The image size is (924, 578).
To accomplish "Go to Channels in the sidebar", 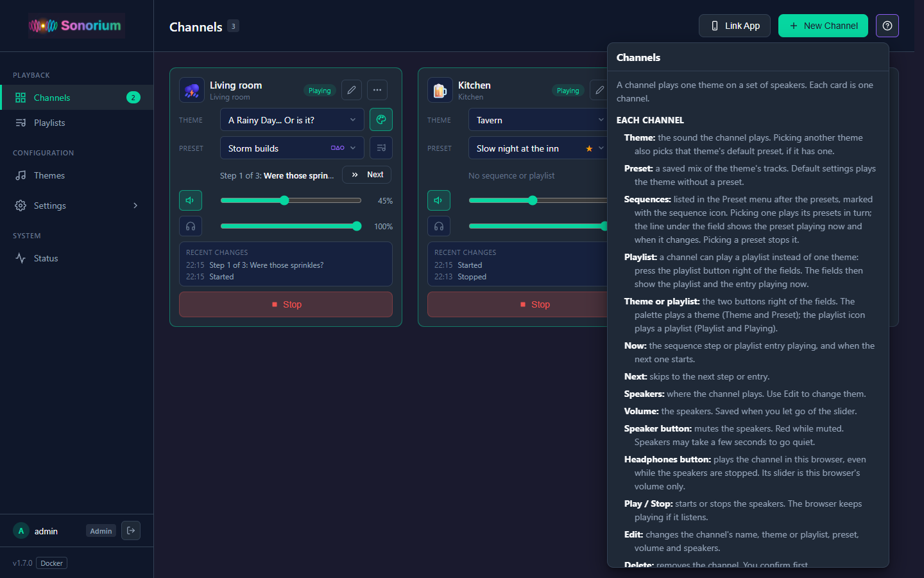I will coord(77,98).
